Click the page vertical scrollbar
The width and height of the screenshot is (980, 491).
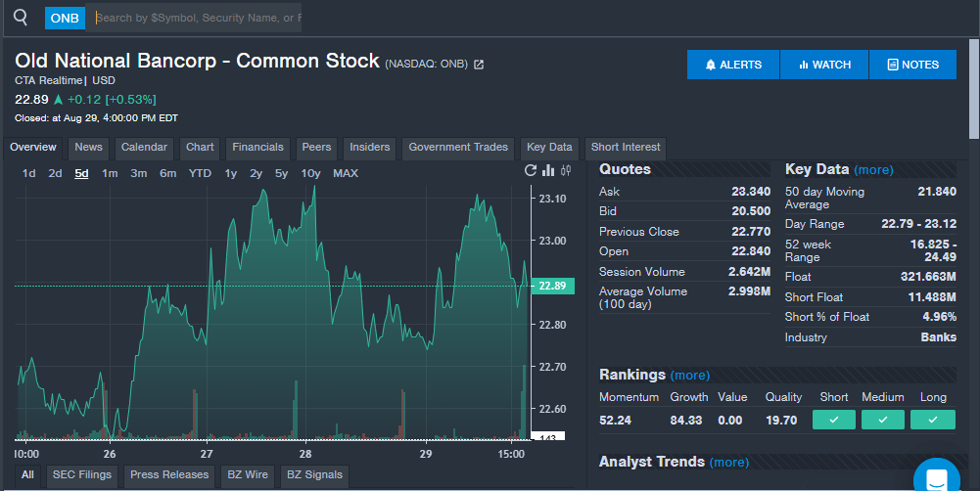[974, 89]
